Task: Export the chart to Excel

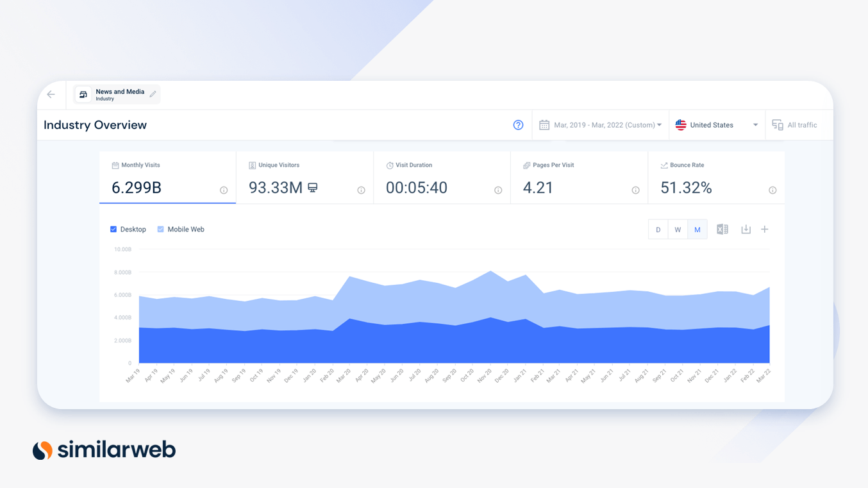Action: 722,229
